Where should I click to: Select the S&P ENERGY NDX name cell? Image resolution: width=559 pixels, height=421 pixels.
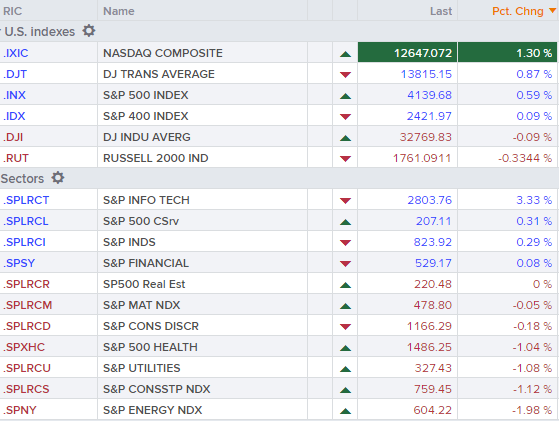202,410
